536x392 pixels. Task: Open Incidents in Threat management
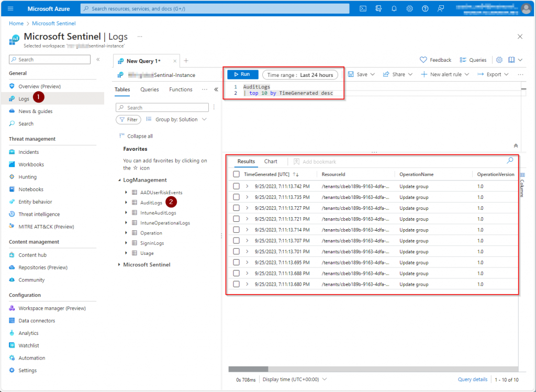[x=28, y=152]
